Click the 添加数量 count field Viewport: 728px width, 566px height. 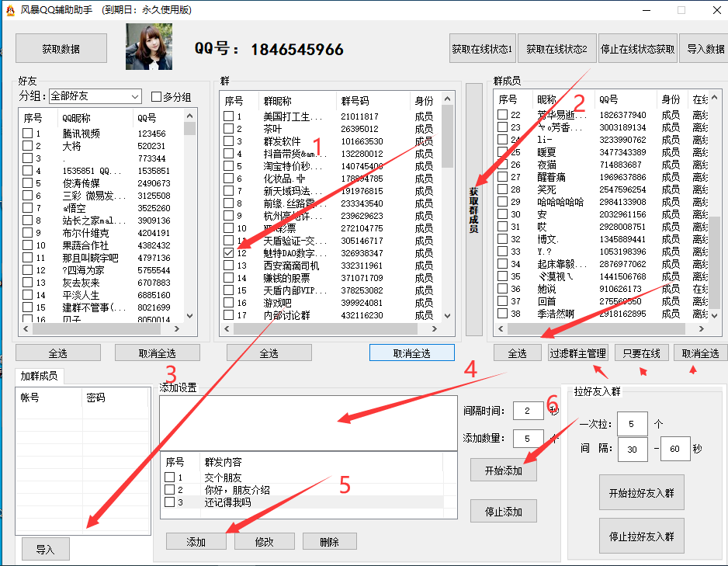tap(528, 439)
